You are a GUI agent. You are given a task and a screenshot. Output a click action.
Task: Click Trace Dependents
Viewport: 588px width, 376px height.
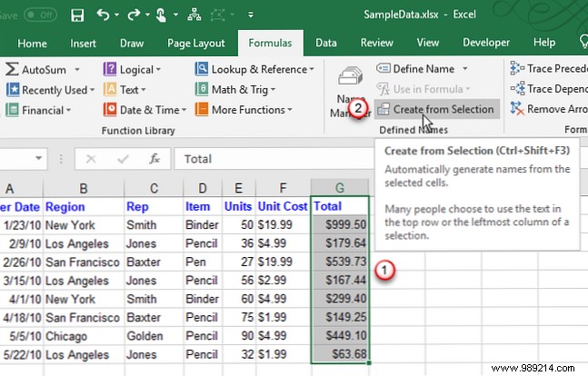549,89
